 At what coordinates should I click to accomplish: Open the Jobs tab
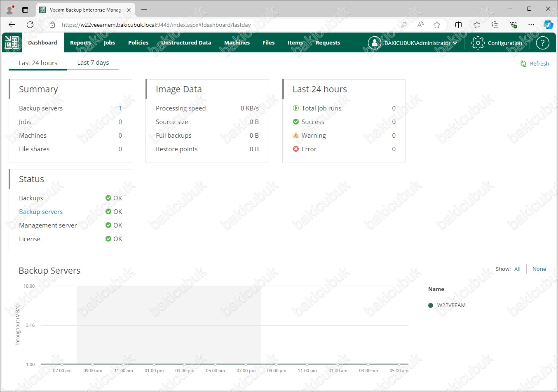[x=109, y=42]
